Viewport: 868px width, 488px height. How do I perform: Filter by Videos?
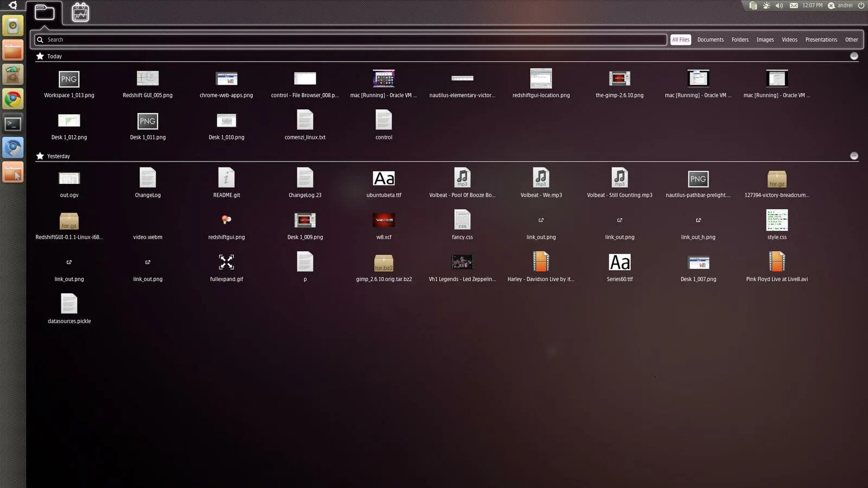tap(789, 40)
